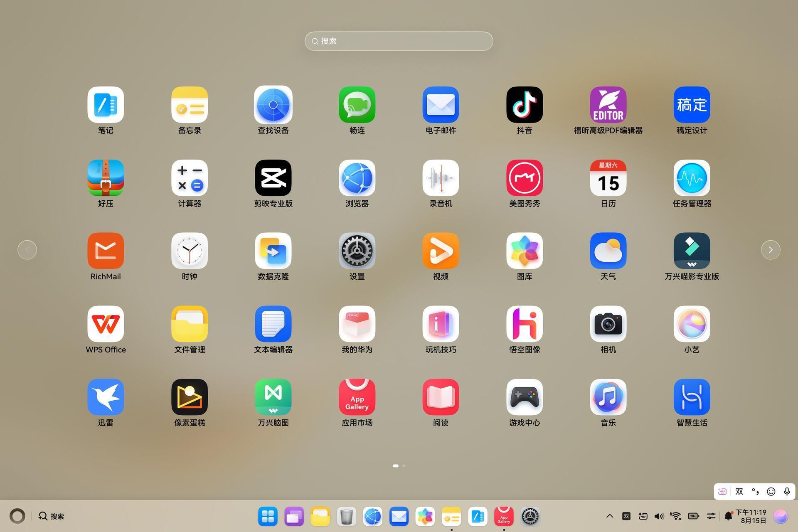Open 电子邮件 from the app grid
This screenshot has height=532, width=798.
(x=441, y=105)
